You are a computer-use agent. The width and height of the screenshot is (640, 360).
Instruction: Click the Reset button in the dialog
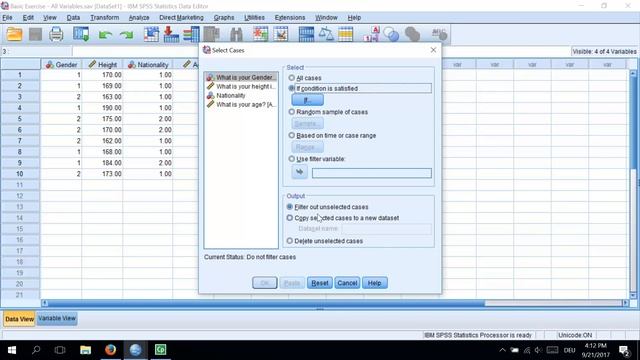[320, 283]
